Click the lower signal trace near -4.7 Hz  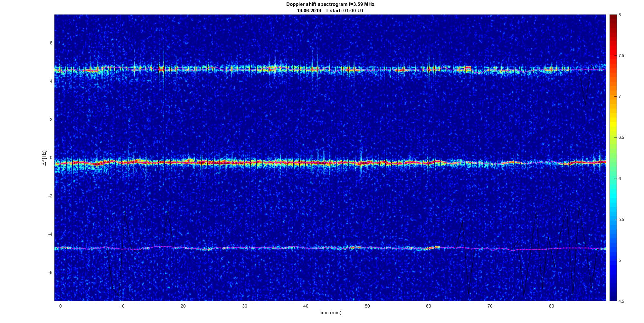(x=330, y=248)
